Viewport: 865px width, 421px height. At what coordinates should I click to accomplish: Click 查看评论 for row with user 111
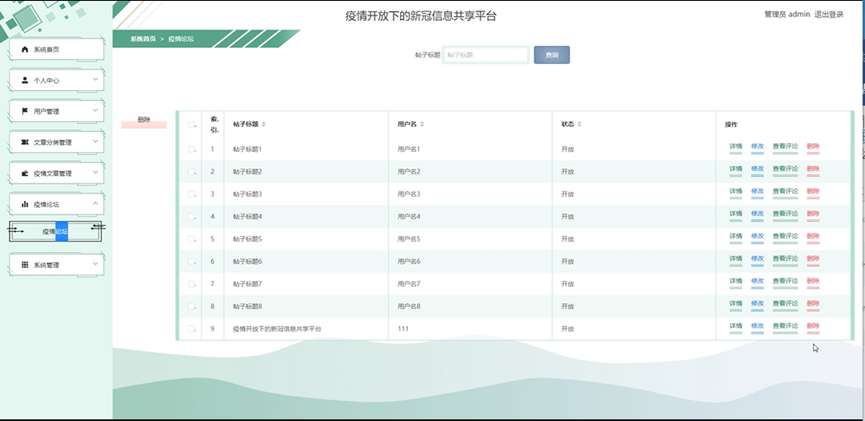pyautogui.click(x=785, y=327)
